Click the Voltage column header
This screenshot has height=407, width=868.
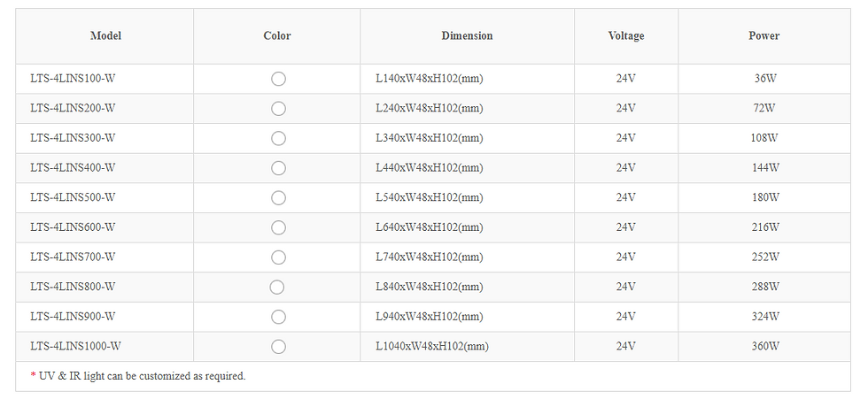(x=626, y=36)
